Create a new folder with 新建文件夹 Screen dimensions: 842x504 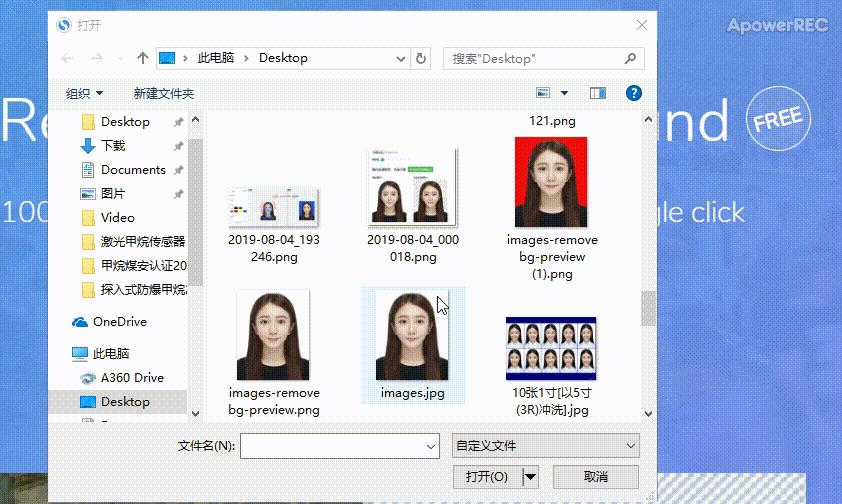(x=164, y=93)
